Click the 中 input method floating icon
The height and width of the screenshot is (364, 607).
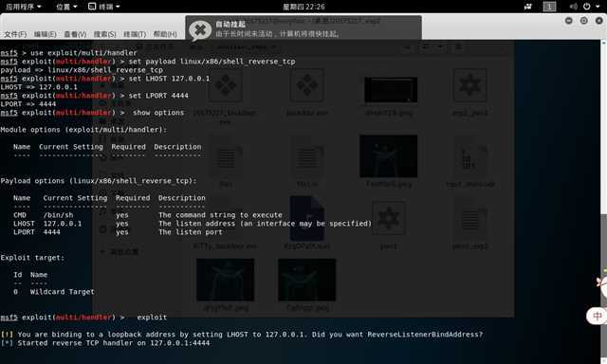(x=597, y=316)
